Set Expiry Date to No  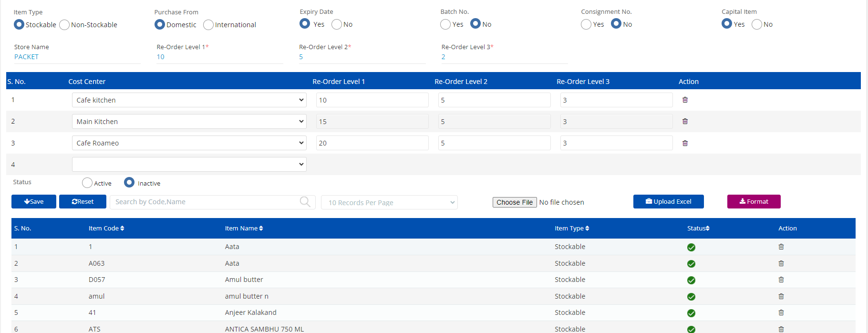point(337,24)
